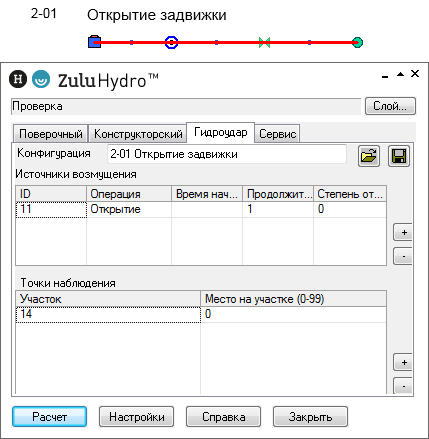The image size is (429, 439).
Task: Click the Участок column header
Action: pyautogui.click(x=108, y=299)
